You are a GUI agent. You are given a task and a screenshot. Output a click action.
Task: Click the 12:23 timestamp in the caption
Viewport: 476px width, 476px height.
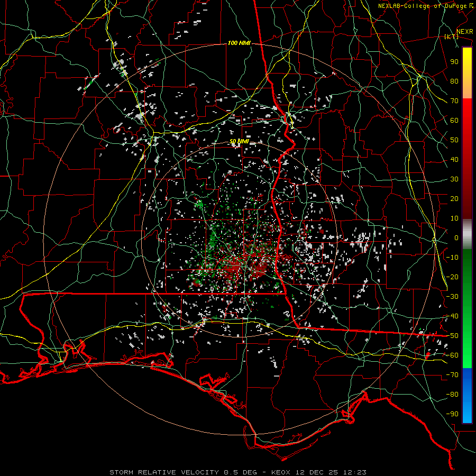click(x=355, y=472)
